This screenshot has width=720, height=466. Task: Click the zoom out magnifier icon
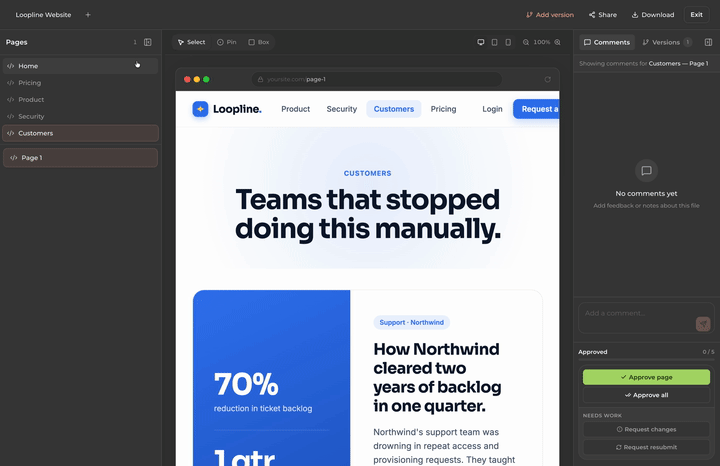pos(526,42)
